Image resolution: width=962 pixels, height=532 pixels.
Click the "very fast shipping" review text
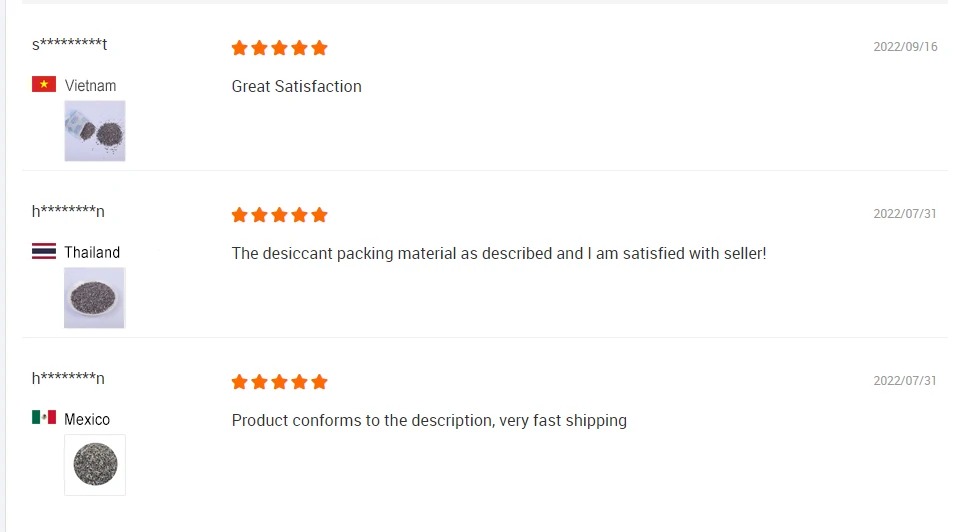429,421
